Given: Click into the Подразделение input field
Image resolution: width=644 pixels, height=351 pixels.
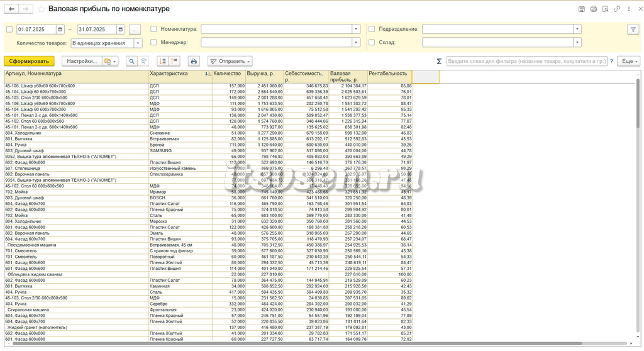Looking at the screenshot, I should pyautogui.click(x=498, y=29).
